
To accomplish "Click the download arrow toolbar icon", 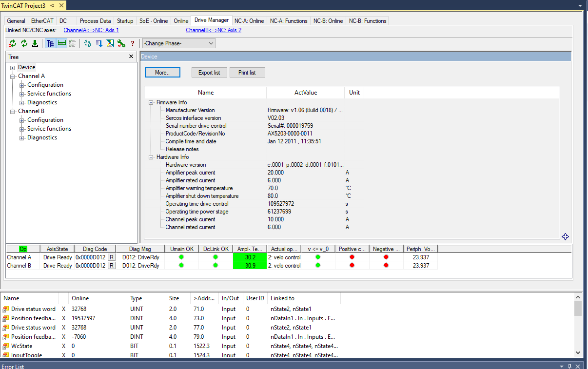I will [35, 43].
